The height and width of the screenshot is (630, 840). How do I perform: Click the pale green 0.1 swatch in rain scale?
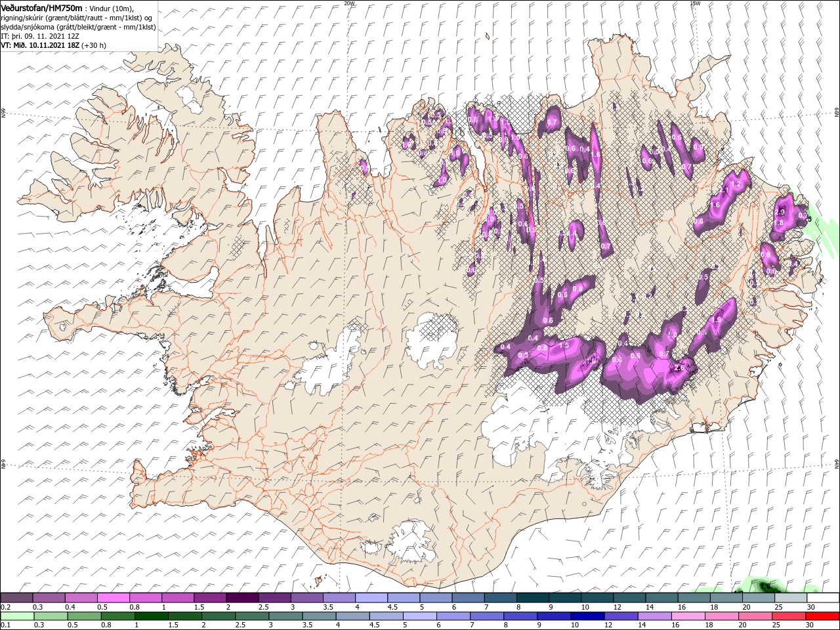coord(17,616)
